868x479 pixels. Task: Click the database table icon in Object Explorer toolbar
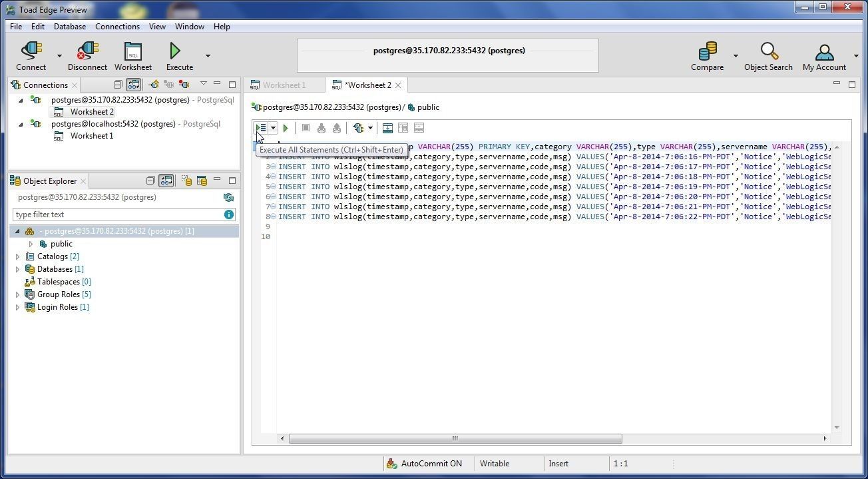pyautogui.click(x=202, y=181)
